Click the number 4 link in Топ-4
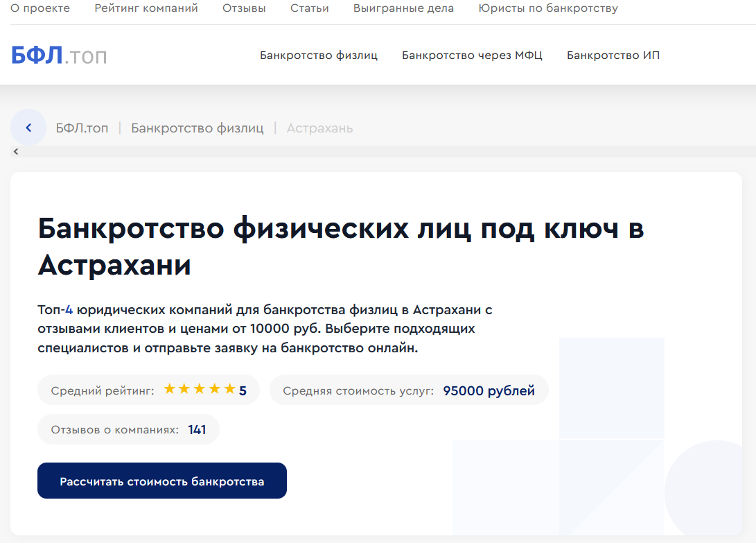Image resolution: width=756 pixels, height=543 pixels. tap(69, 309)
